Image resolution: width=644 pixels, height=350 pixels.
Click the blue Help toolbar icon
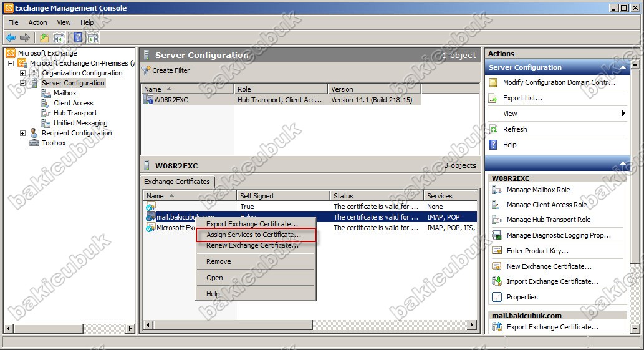78,38
